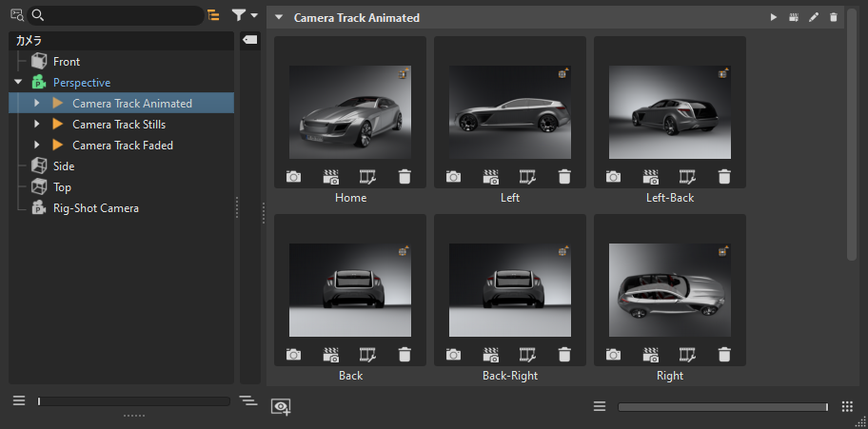Toggle the tag column icon beside the tree
The height and width of the screenshot is (429, 868).
pos(249,40)
